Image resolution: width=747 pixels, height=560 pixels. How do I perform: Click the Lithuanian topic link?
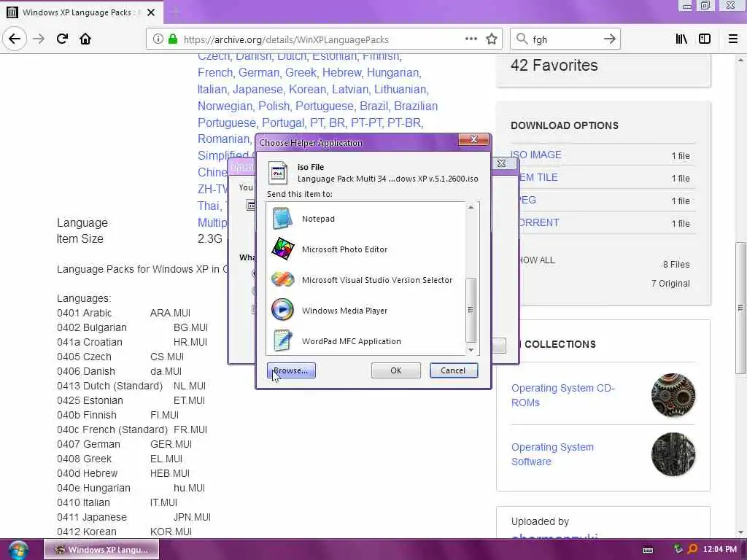[400, 89]
